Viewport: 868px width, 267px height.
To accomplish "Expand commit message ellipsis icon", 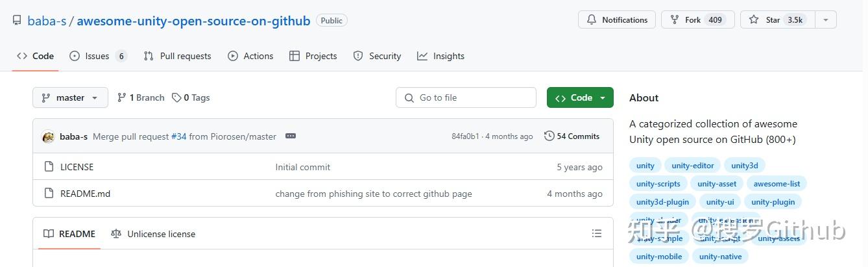I will point(291,136).
